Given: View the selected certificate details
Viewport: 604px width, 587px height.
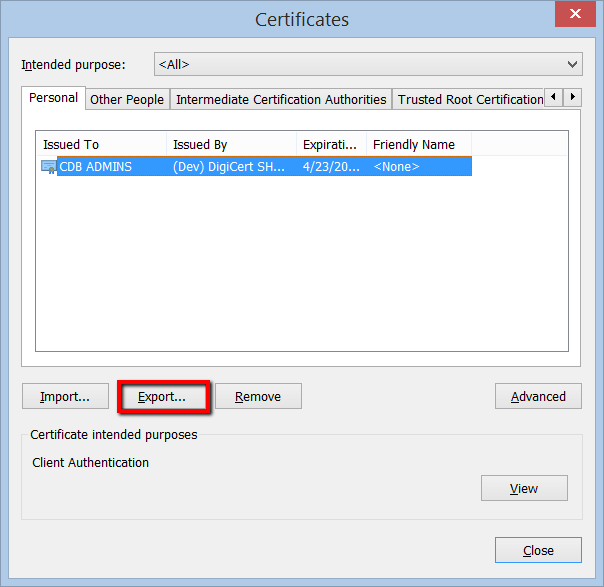Looking at the screenshot, I should click(x=524, y=489).
